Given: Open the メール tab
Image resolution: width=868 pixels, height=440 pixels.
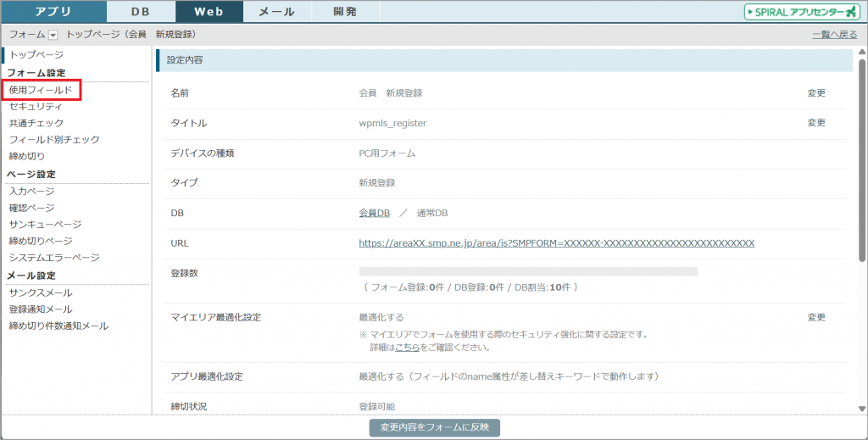Looking at the screenshot, I should pyautogui.click(x=276, y=12).
